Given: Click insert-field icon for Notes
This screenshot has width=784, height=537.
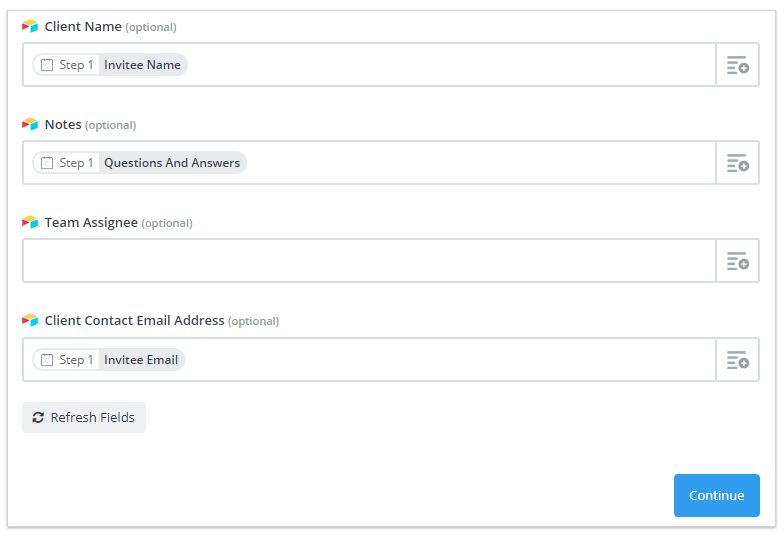Looking at the screenshot, I should point(737,163).
